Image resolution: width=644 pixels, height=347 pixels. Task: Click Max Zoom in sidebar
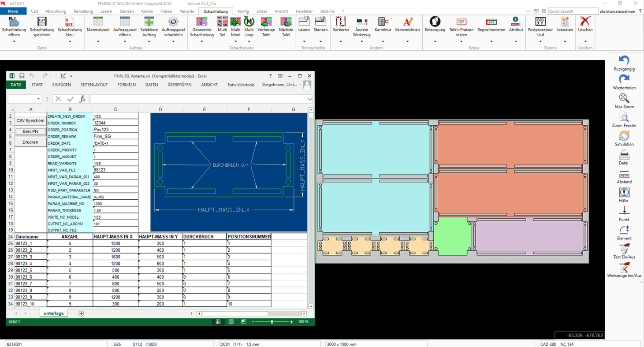click(624, 98)
